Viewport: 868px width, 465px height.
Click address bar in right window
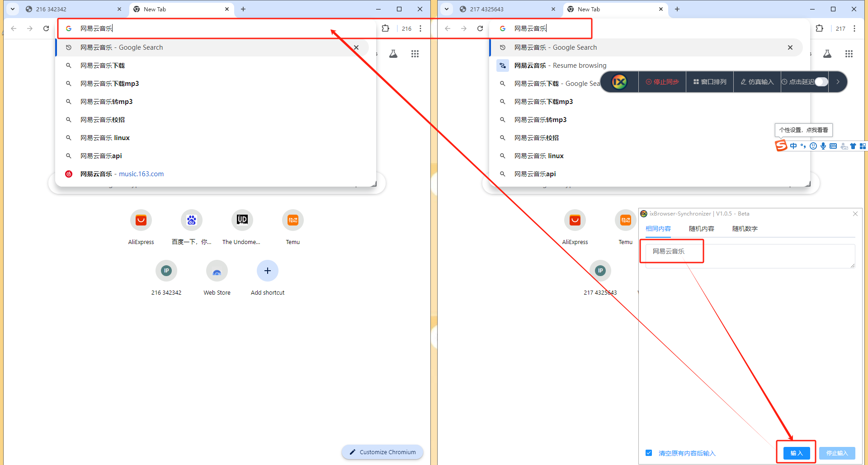[x=650, y=28]
